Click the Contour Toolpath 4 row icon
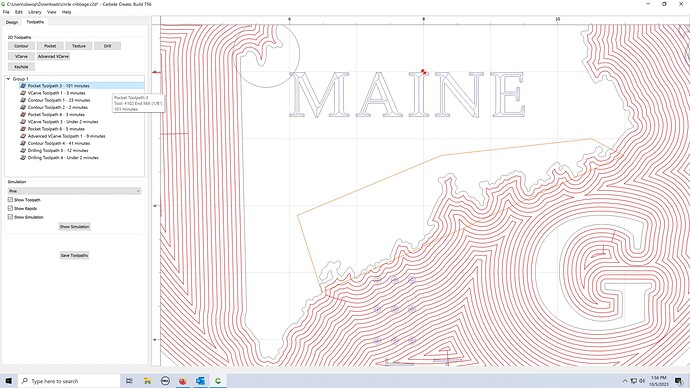This screenshot has height=388, width=690. point(23,143)
